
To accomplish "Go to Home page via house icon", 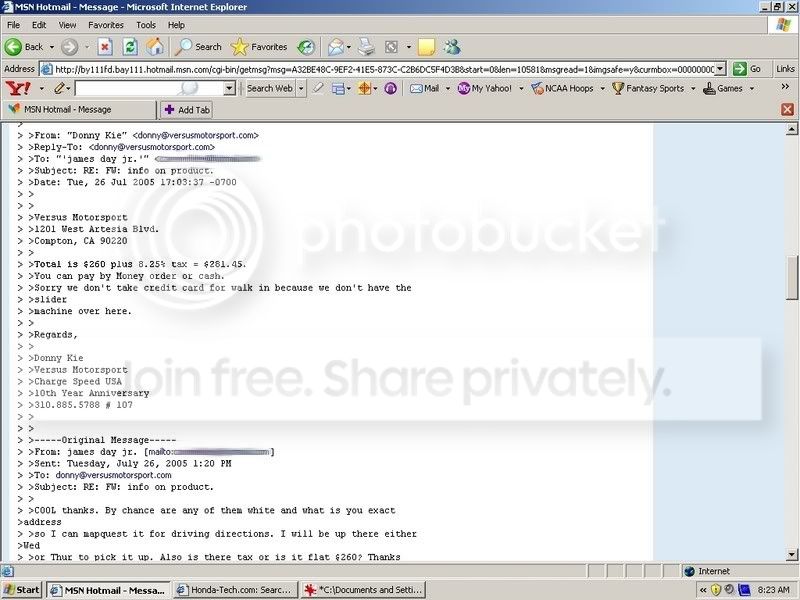I will 155,47.
